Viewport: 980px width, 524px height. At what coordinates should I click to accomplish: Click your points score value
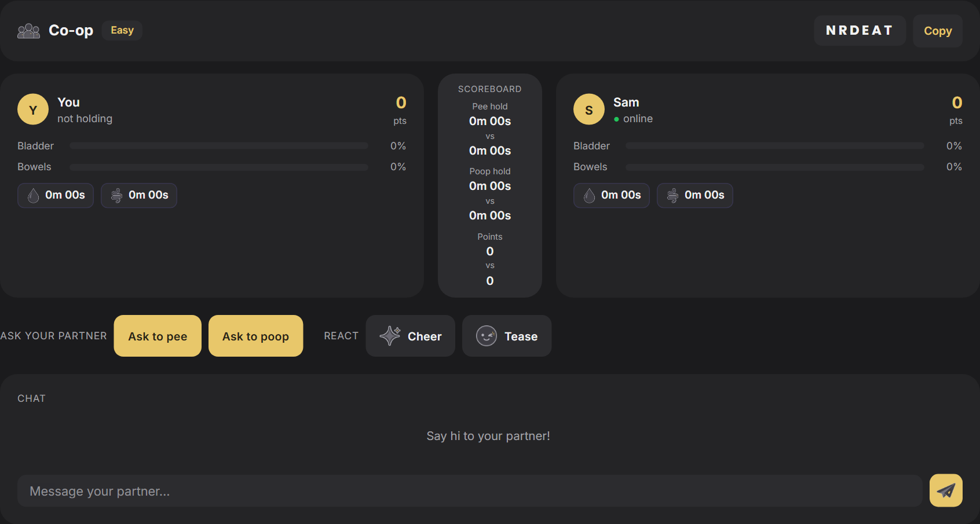tap(401, 103)
